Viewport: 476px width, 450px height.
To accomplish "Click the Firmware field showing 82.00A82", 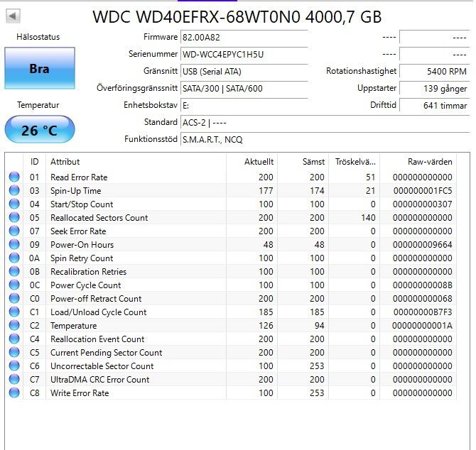I will click(x=244, y=38).
